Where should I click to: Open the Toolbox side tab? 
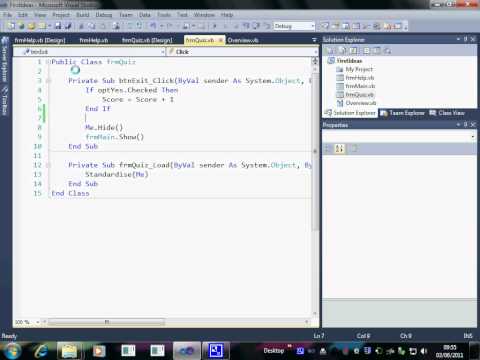[x=5, y=101]
